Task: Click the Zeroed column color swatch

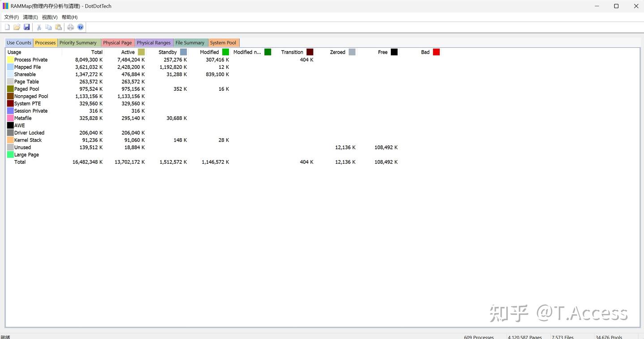Action: [x=352, y=52]
